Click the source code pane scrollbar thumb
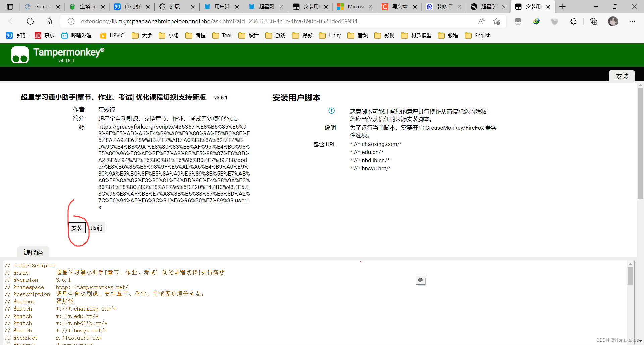This screenshot has height=345, width=644. point(631,276)
